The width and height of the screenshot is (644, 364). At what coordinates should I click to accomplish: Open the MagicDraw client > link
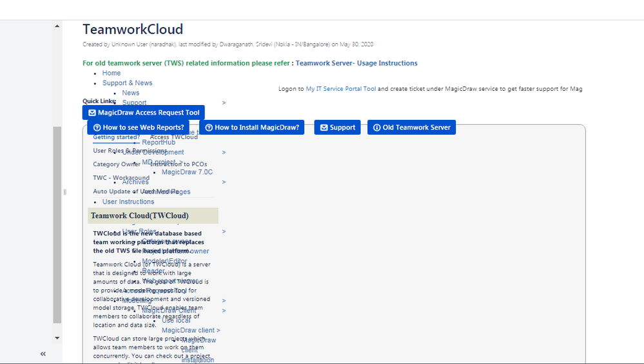pyautogui.click(x=191, y=330)
